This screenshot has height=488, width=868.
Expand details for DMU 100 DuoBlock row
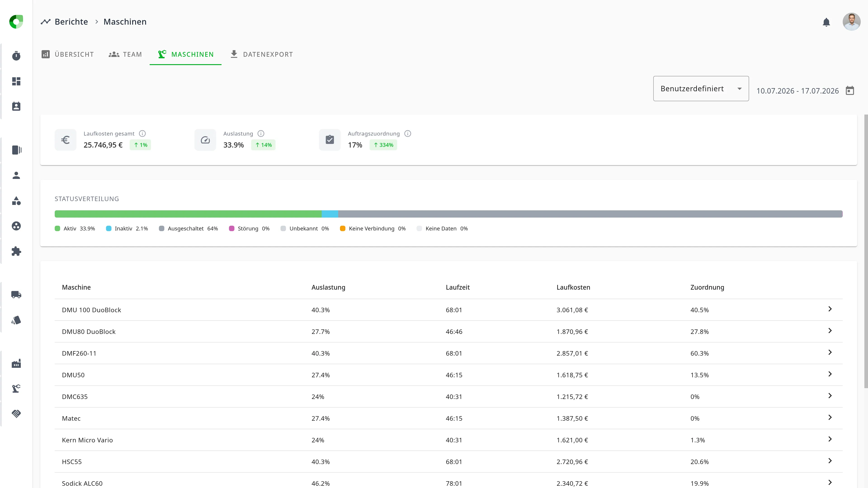point(830,309)
